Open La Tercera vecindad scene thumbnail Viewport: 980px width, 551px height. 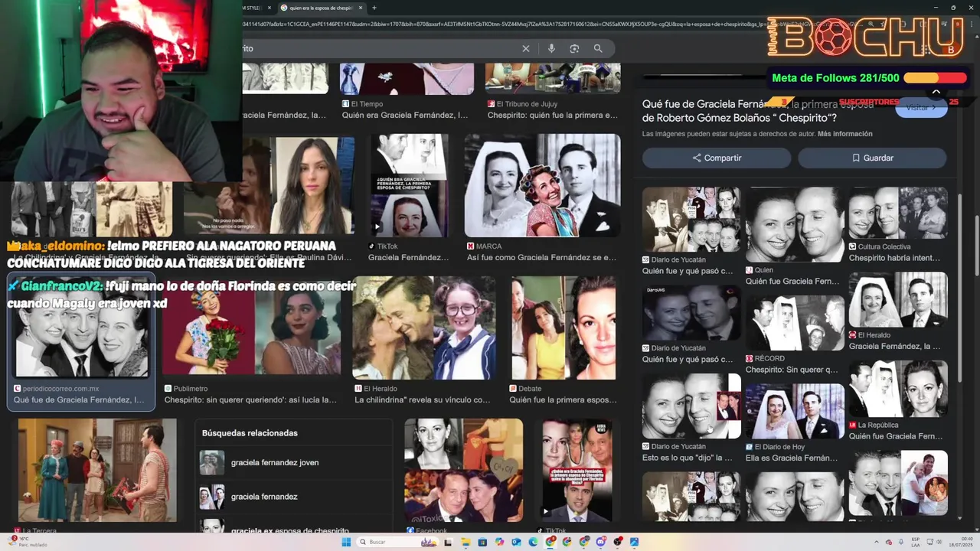(x=97, y=470)
